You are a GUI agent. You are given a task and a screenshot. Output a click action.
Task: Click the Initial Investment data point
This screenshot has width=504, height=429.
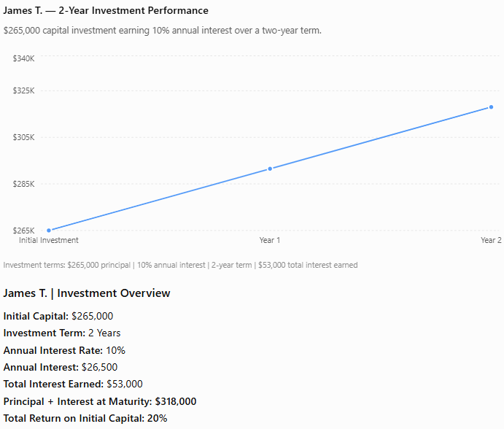(x=49, y=231)
